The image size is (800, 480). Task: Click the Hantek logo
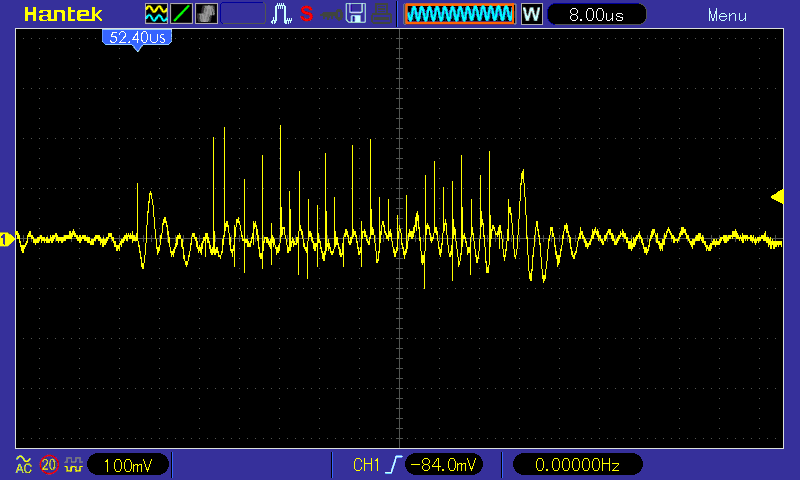[63, 14]
